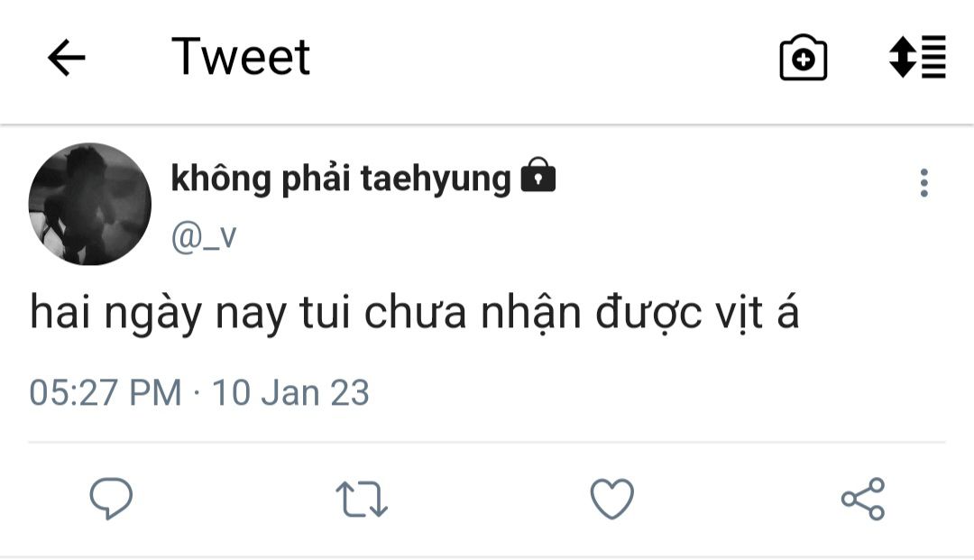Click the 05:27 PM time stamp
Screen dimensions: 974x560
105,392
